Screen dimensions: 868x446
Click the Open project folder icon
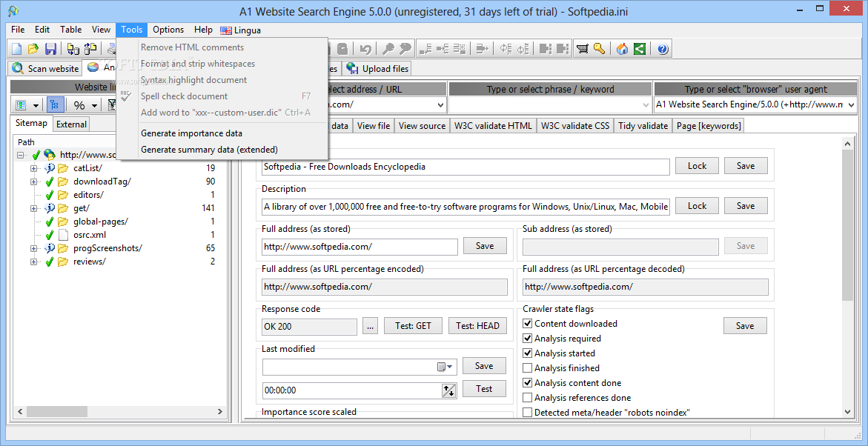(33, 49)
